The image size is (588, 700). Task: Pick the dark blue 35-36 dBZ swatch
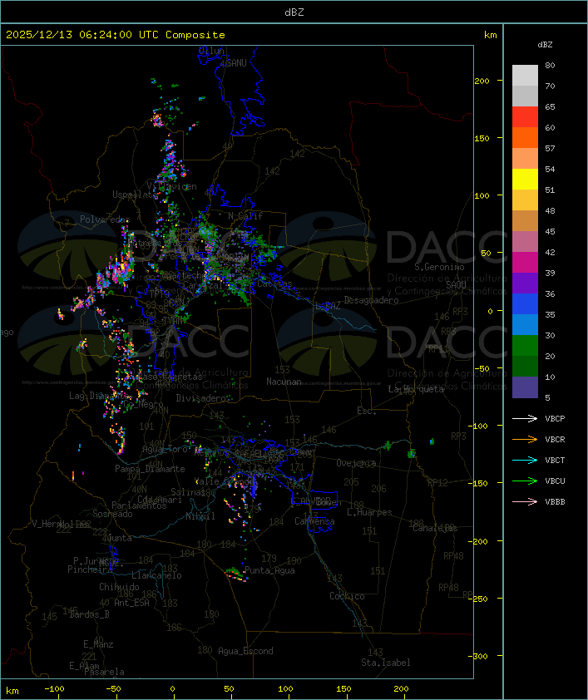[525, 304]
